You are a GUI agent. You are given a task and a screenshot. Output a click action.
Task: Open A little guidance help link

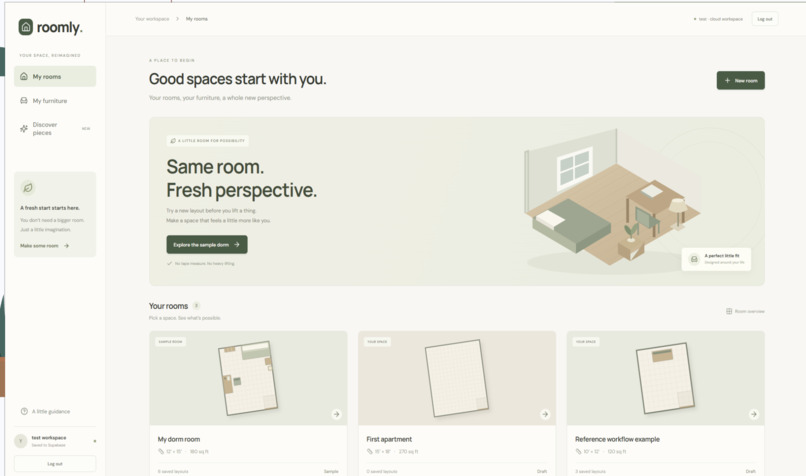(45, 411)
